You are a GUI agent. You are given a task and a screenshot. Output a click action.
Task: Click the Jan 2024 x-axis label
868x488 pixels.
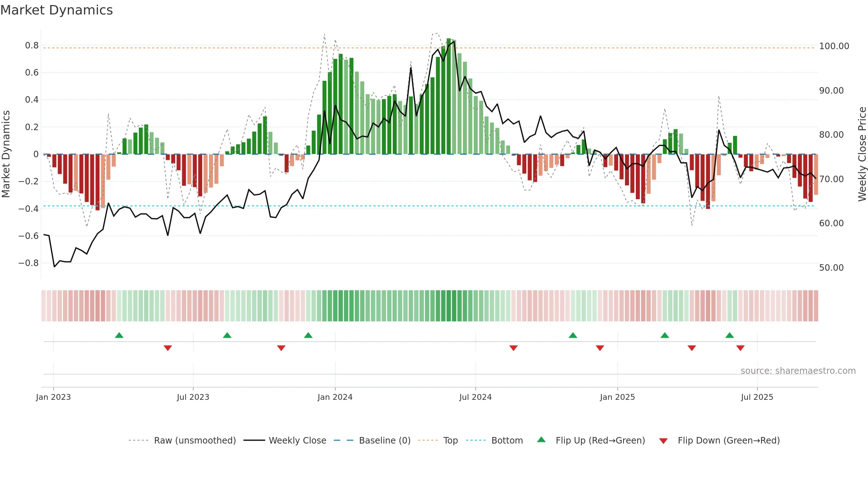[335, 397]
